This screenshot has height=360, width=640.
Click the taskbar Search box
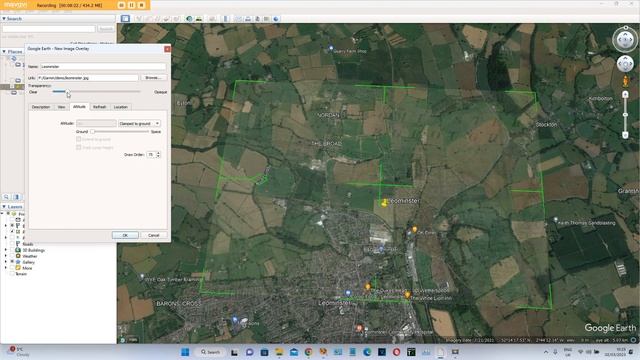pos(211,352)
